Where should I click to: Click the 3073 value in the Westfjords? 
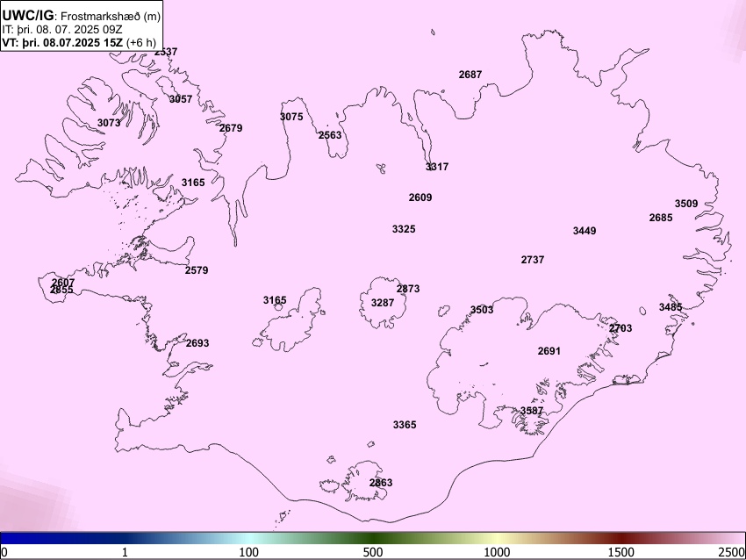pos(109,123)
